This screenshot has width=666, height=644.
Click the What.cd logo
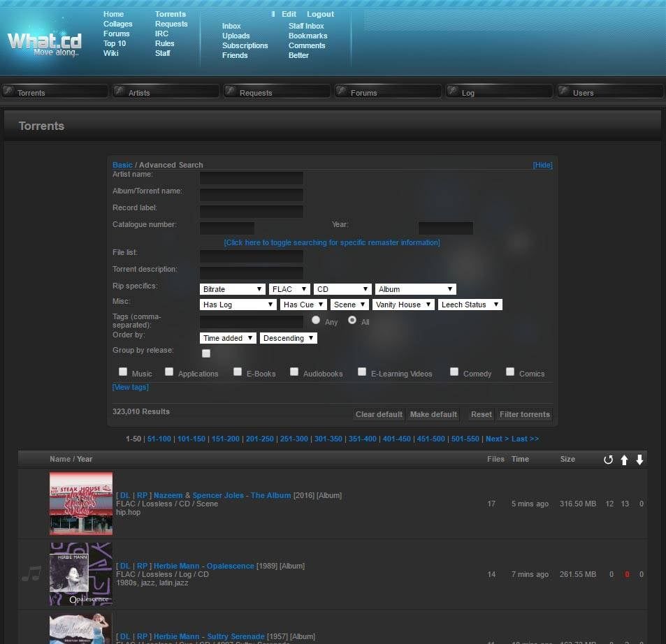[45, 43]
